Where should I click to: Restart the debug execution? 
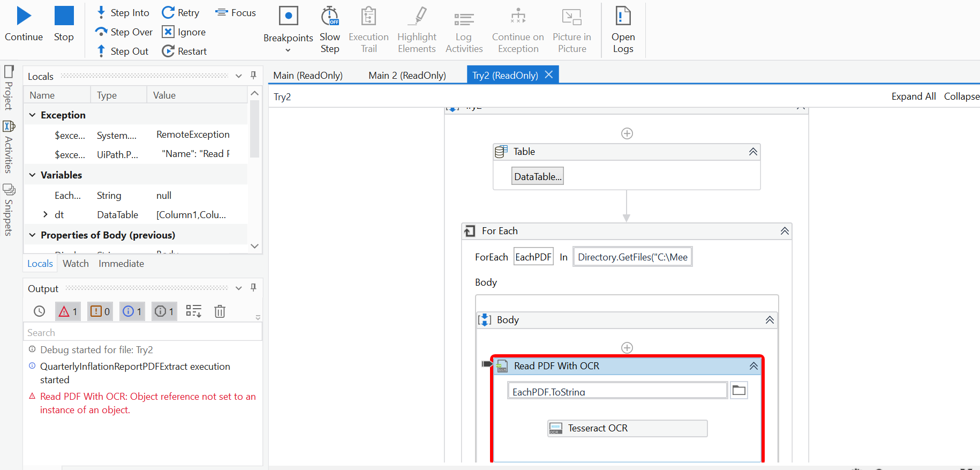point(184,51)
